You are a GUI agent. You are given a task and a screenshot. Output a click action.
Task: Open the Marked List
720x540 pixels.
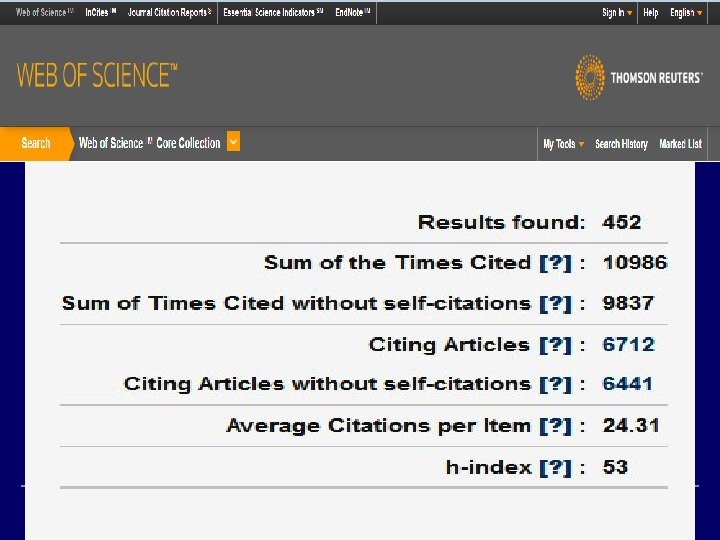click(x=680, y=144)
